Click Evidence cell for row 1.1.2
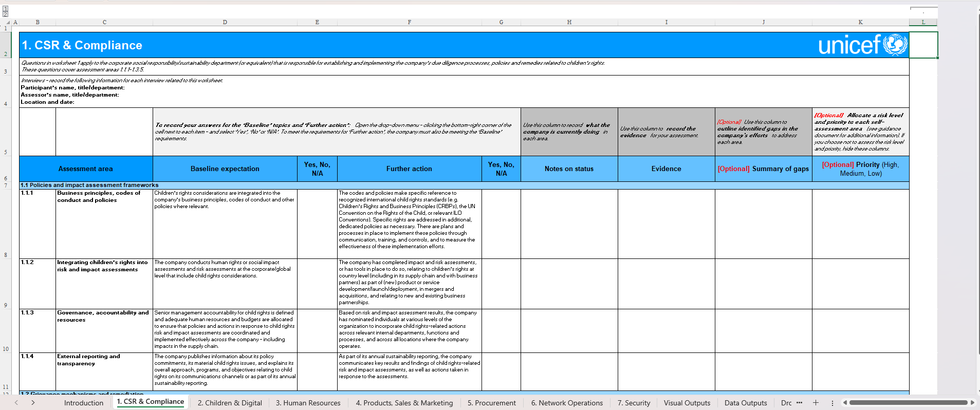Image resolution: width=980 pixels, height=410 pixels. click(x=667, y=284)
